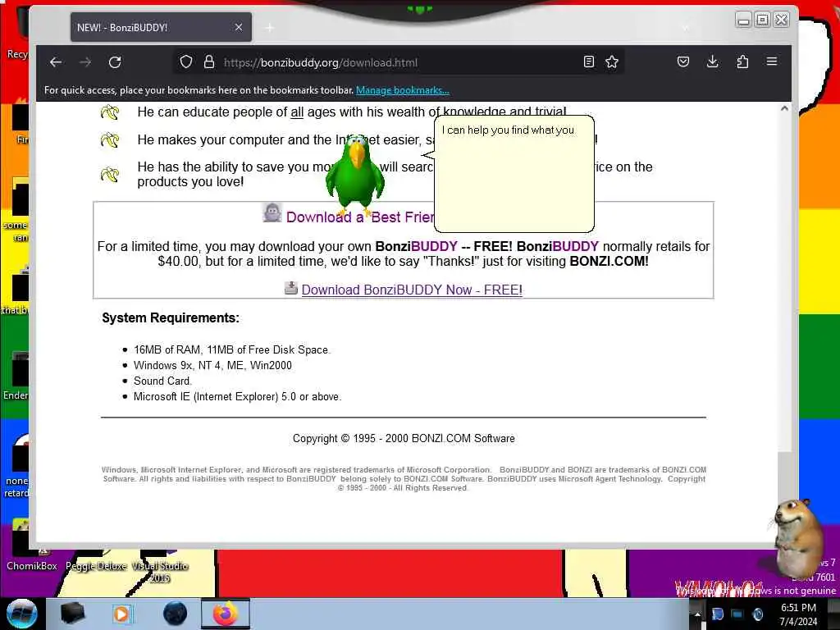Click the round tray icon beside the clock

click(757, 614)
